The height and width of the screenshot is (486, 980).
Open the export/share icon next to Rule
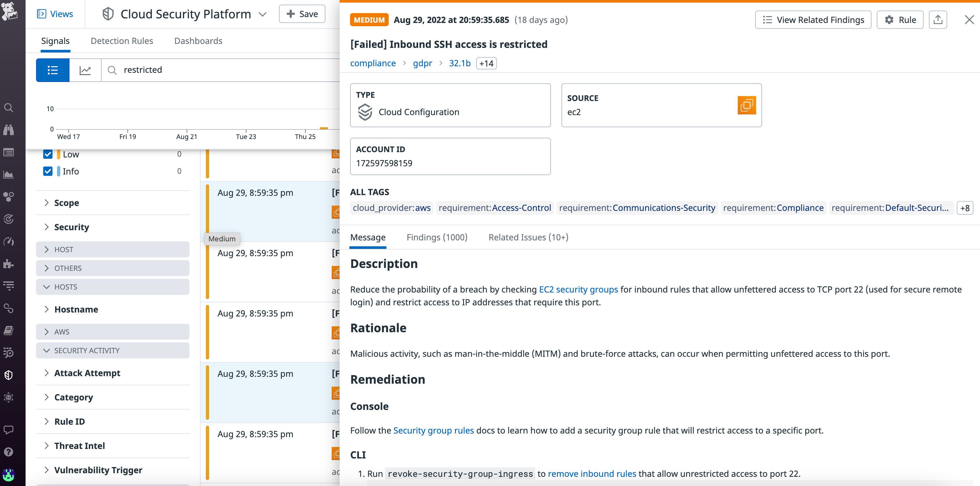pyautogui.click(x=938, y=19)
